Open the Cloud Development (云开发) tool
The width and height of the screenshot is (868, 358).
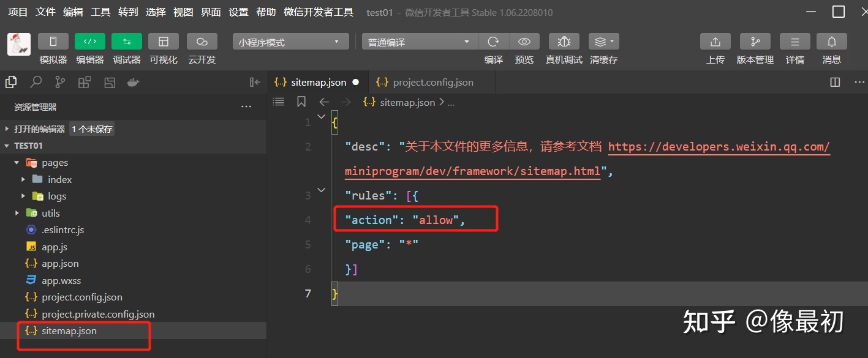202,42
